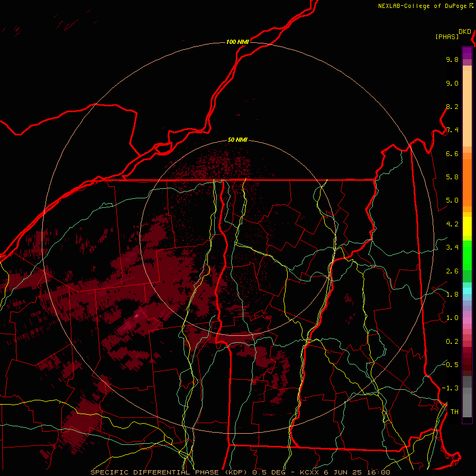The image size is (476, 476).
Task: Click the 9.8 value on the color scale
Action: 452,59
